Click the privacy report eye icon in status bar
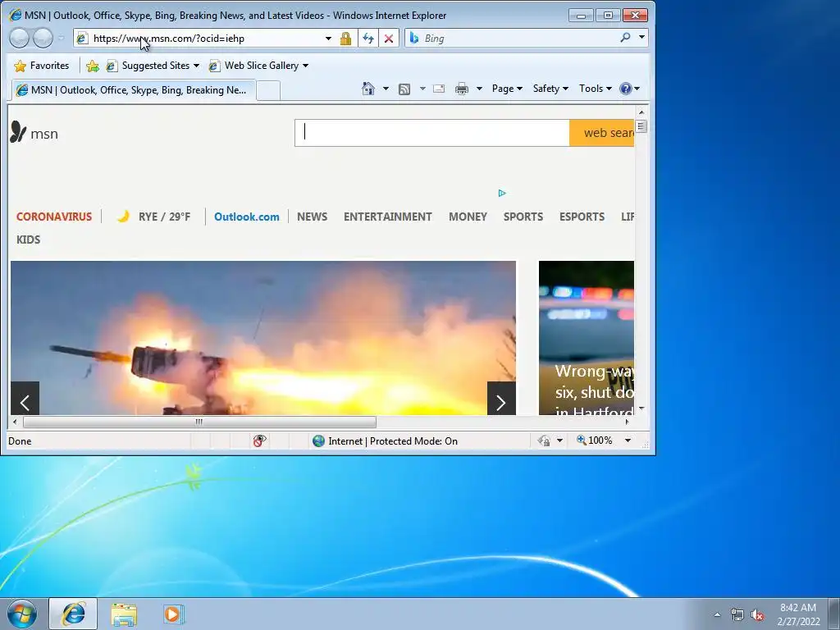 tap(259, 441)
